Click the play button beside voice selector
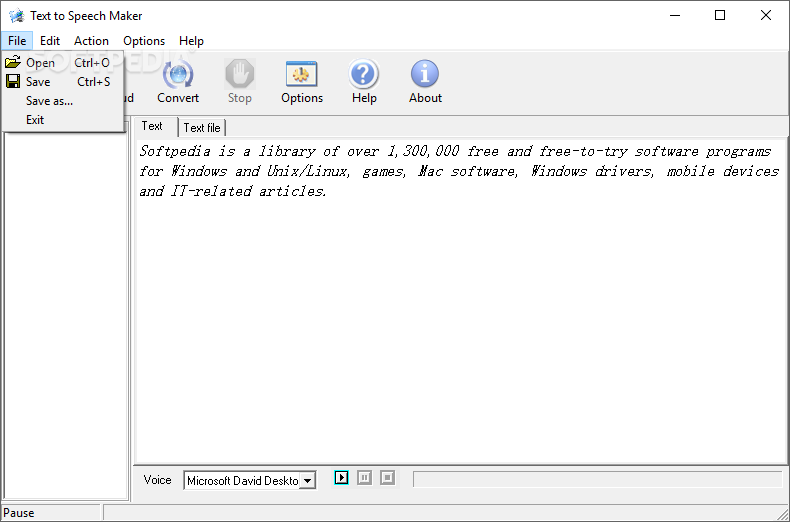This screenshot has width=790, height=522. point(341,477)
